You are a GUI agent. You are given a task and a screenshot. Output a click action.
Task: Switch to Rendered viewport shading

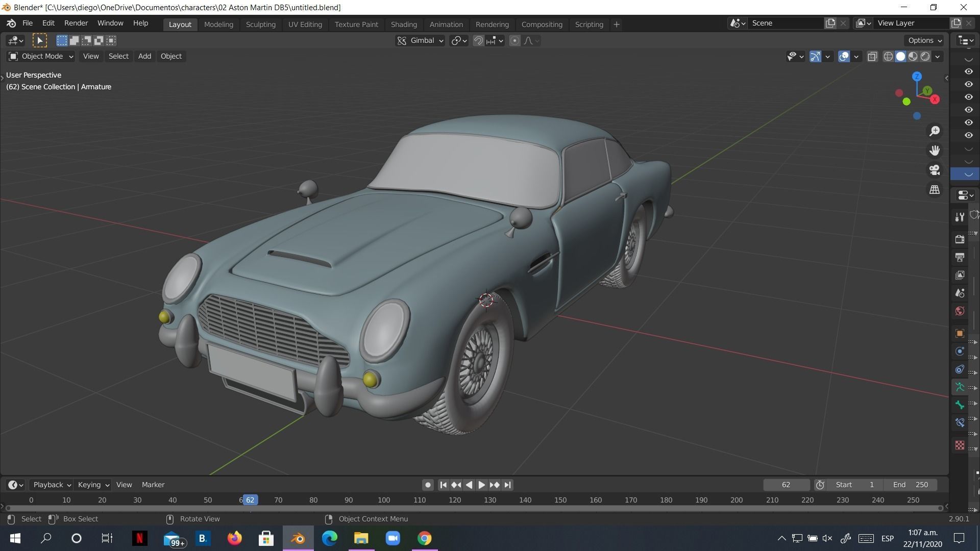pos(925,57)
